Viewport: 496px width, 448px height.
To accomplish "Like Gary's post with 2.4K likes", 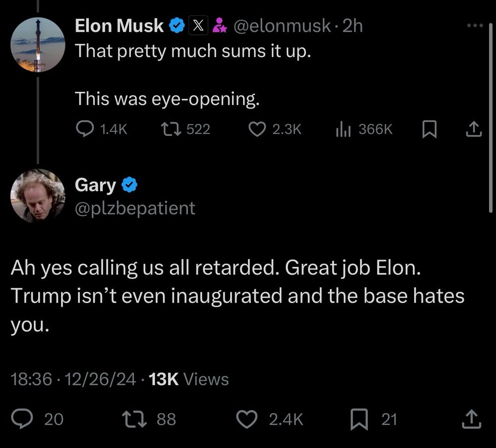I will click(x=246, y=420).
